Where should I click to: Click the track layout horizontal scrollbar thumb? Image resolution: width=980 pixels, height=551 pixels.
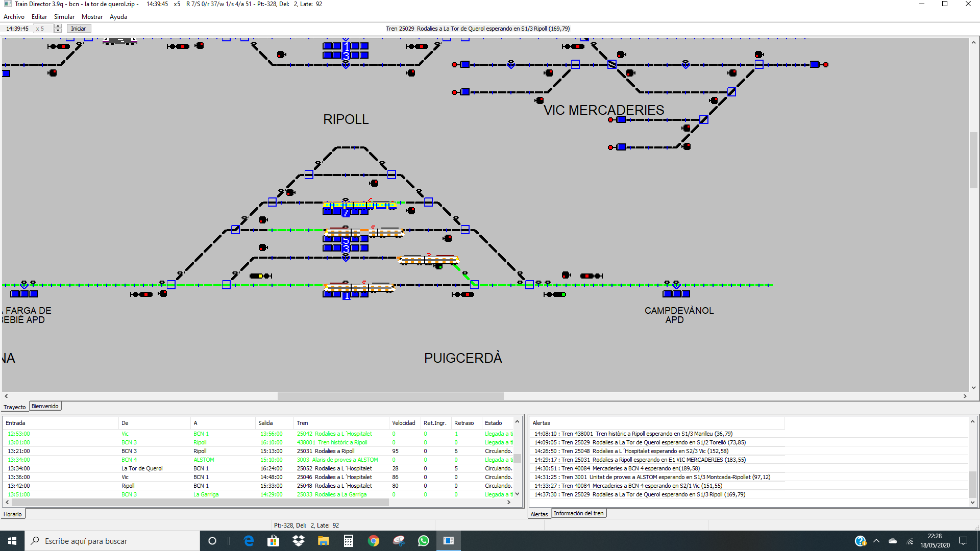tap(390, 396)
